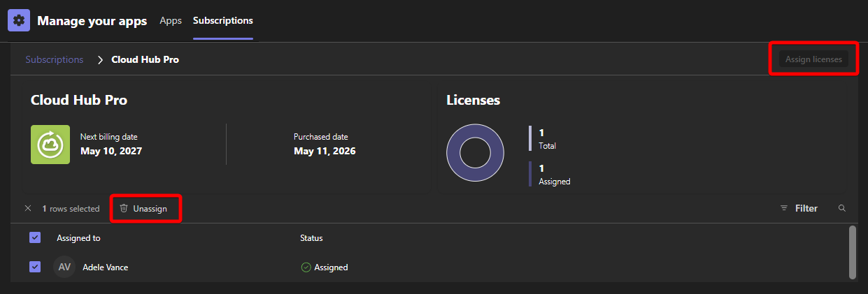The image size is (868, 294).
Task: Switch to the Subscriptions tab
Action: pos(223,20)
